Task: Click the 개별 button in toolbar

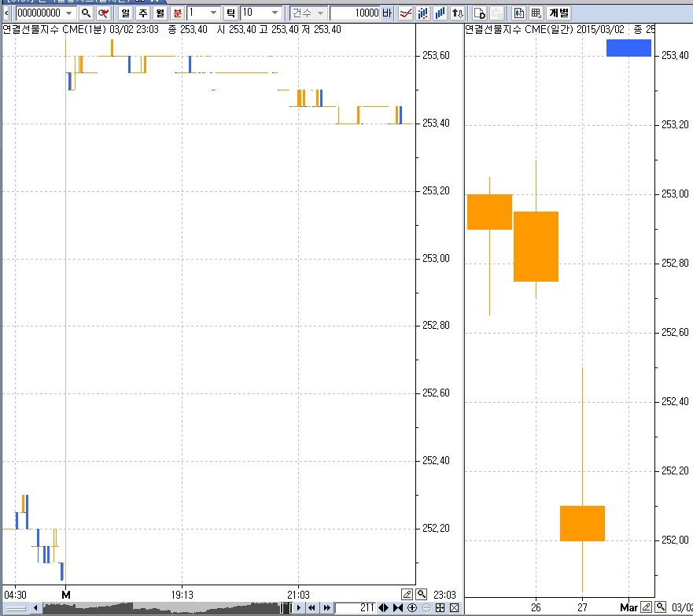Action: tap(559, 13)
